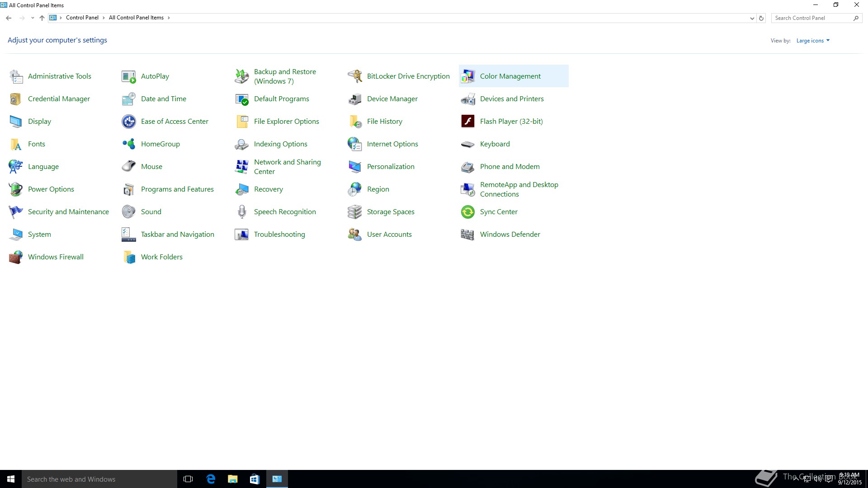The width and height of the screenshot is (868, 488).
Task: Open the Language link
Action: tap(43, 167)
